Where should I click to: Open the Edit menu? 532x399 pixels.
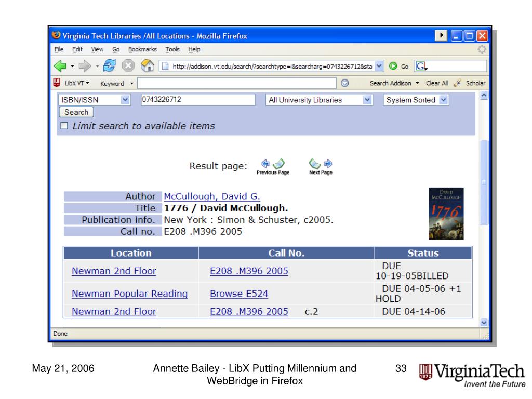[77, 49]
